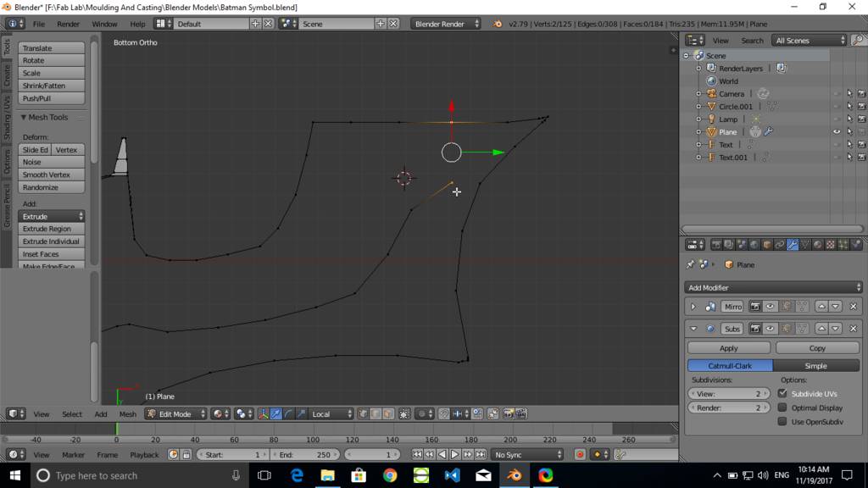Viewport: 868px width, 488px height.
Task: Toggle Subdivide UVs checkbox
Action: [x=782, y=393]
